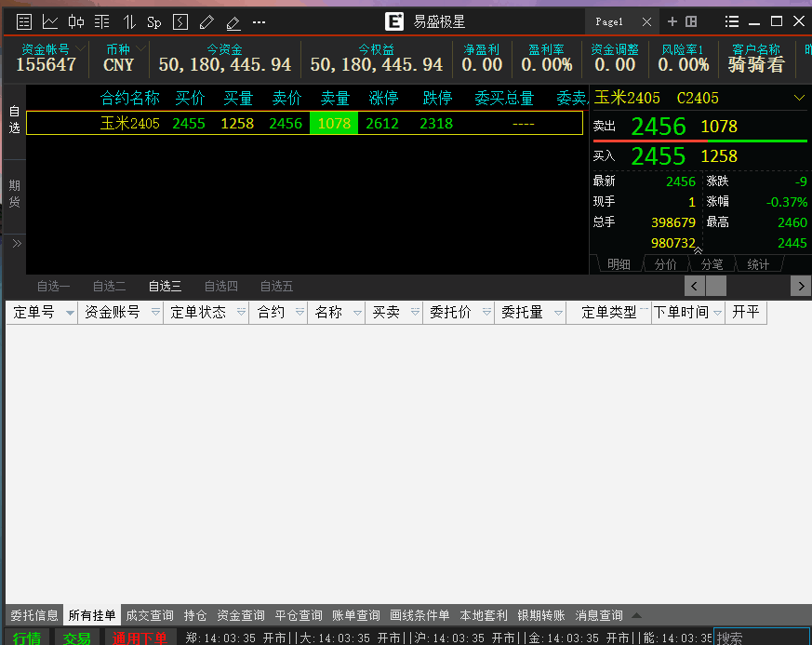
Task: Click the 搜索 search input field
Action: click(761, 638)
